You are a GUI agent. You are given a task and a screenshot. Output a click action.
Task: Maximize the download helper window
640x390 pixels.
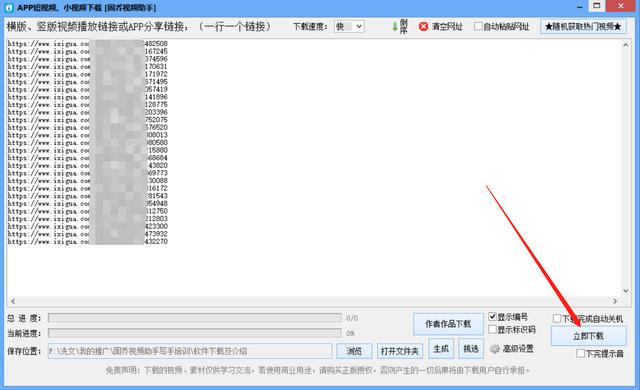[597, 6]
